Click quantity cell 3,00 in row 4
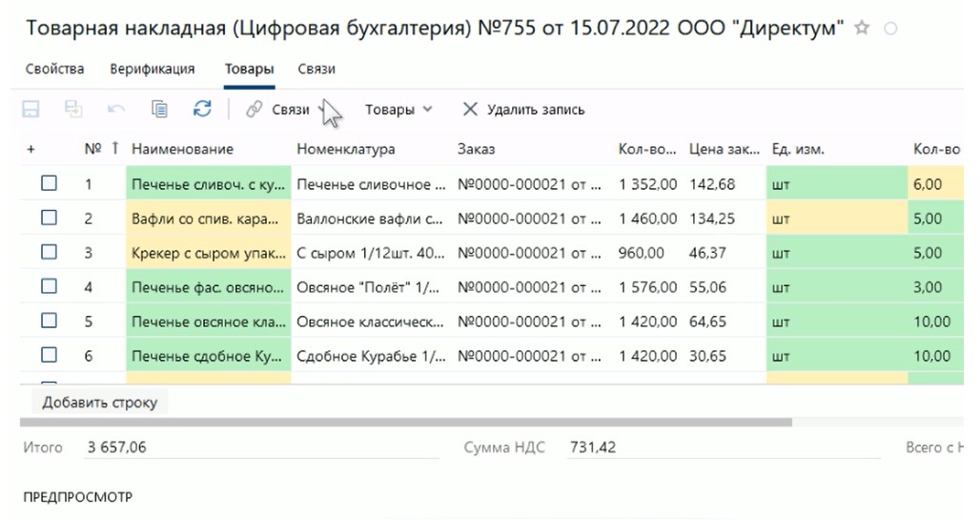The height and width of the screenshot is (520, 980). tap(935, 287)
